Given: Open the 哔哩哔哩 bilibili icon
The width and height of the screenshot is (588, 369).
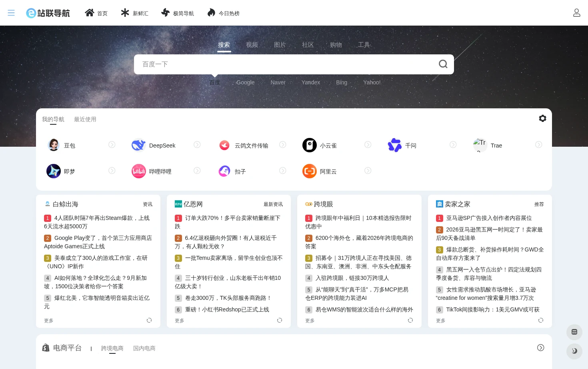Looking at the screenshot, I should point(139,171).
